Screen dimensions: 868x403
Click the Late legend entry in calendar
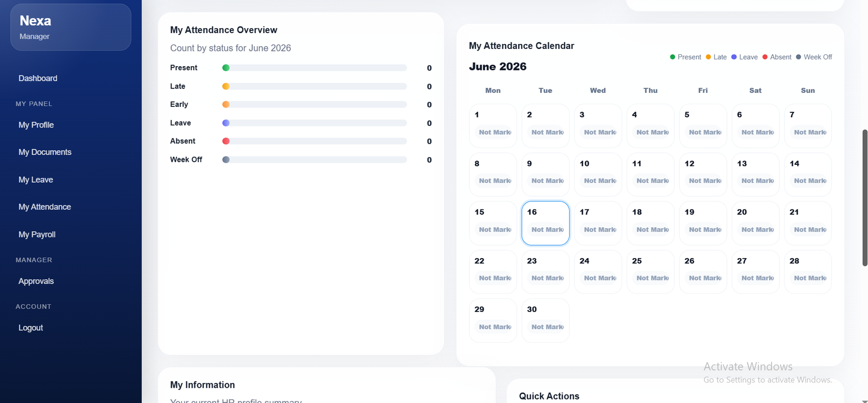click(716, 57)
